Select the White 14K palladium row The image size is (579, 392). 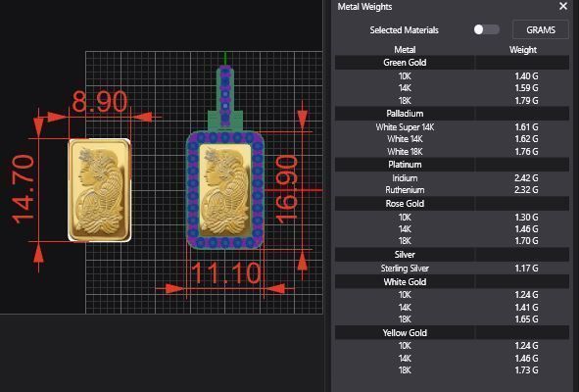[452, 139]
